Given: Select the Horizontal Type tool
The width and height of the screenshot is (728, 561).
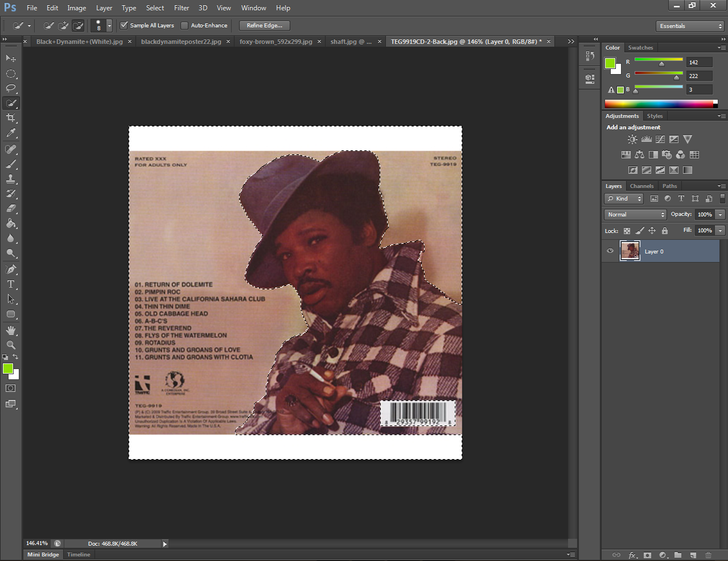Looking at the screenshot, I should (11, 284).
